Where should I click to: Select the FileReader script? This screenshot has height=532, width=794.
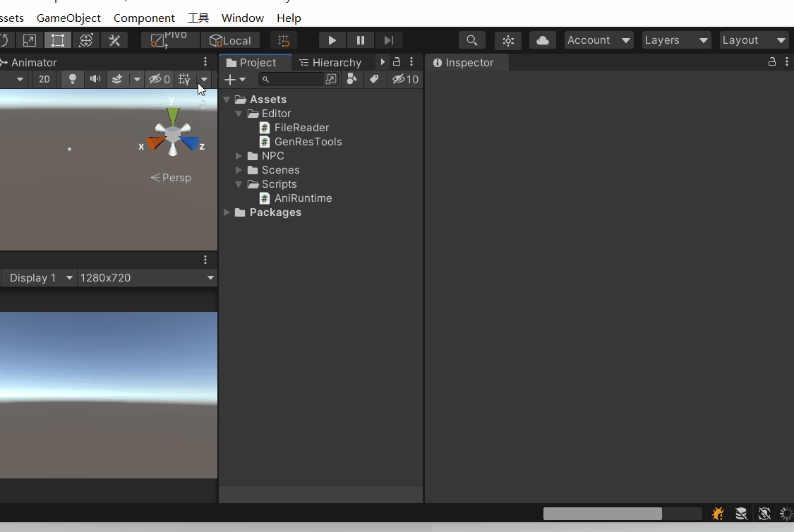pyautogui.click(x=294, y=128)
